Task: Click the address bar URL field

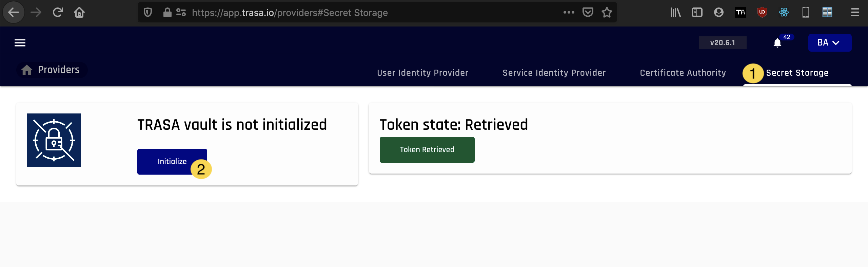Action: pyautogui.click(x=339, y=13)
